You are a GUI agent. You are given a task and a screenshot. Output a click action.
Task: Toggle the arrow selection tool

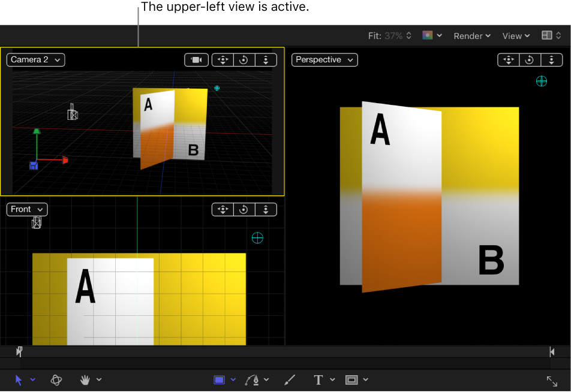pyautogui.click(x=19, y=379)
